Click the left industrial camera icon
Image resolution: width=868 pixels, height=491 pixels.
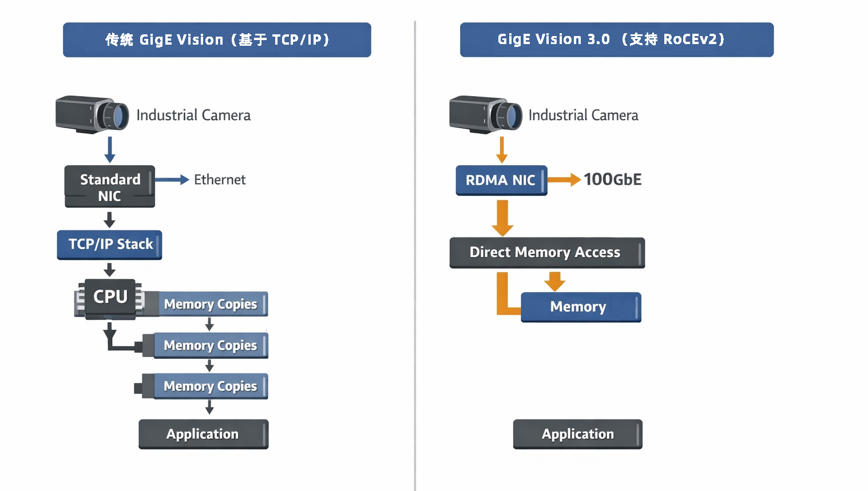coord(92,114)
